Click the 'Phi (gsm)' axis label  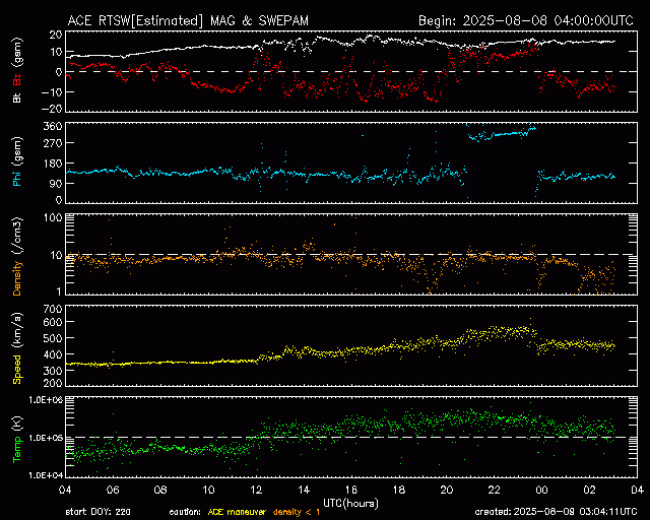pos(17,162)
